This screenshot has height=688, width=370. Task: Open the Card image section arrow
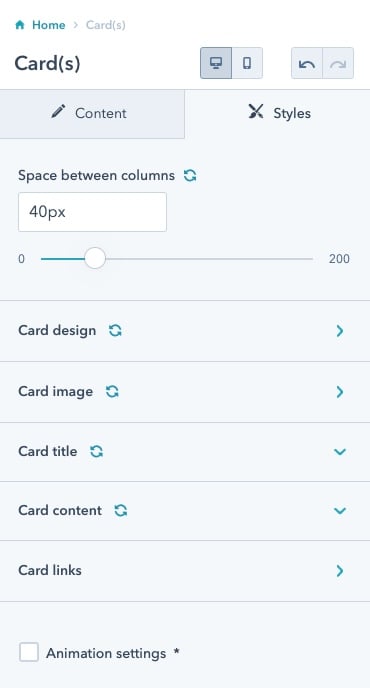click(340, 392)
